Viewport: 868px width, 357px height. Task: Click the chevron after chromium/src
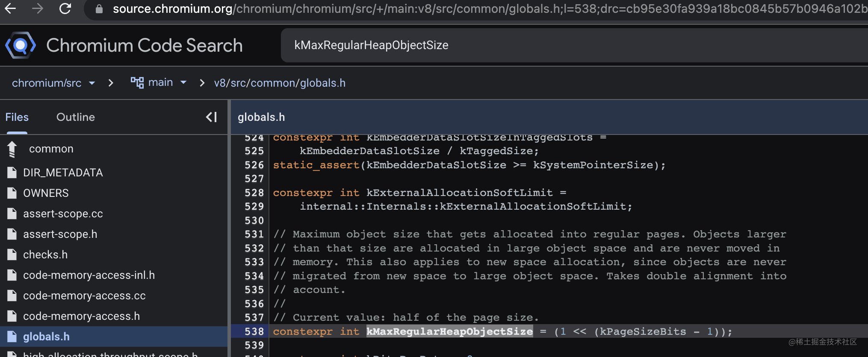point(111,83)
